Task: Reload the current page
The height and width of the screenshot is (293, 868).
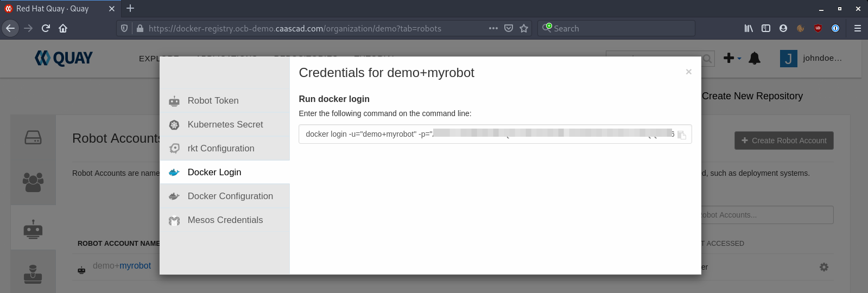Action: click(x=46, y=28)
